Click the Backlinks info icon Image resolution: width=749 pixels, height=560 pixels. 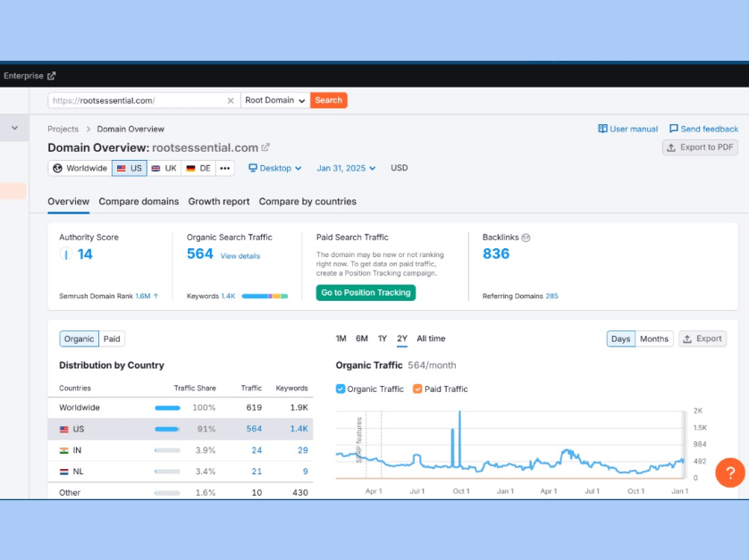526,238
